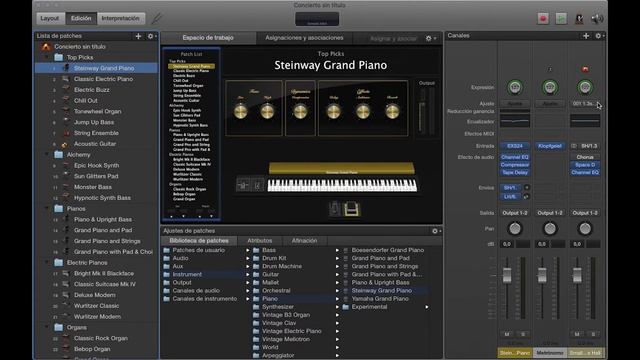Select the highlighted sustain pedal icon in workspace
640x360 pixels.
[351, 209]
